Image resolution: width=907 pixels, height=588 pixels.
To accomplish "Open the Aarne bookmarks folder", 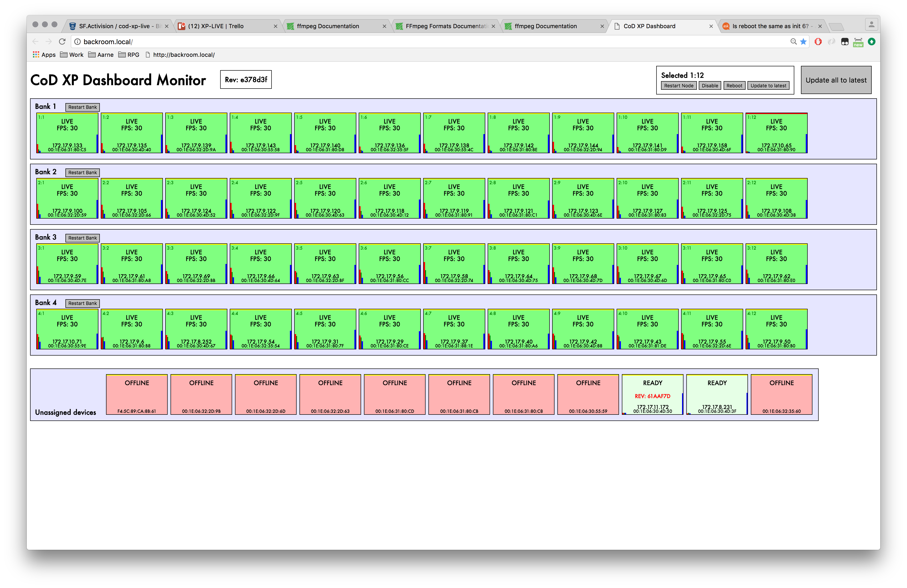I will 101,54.
